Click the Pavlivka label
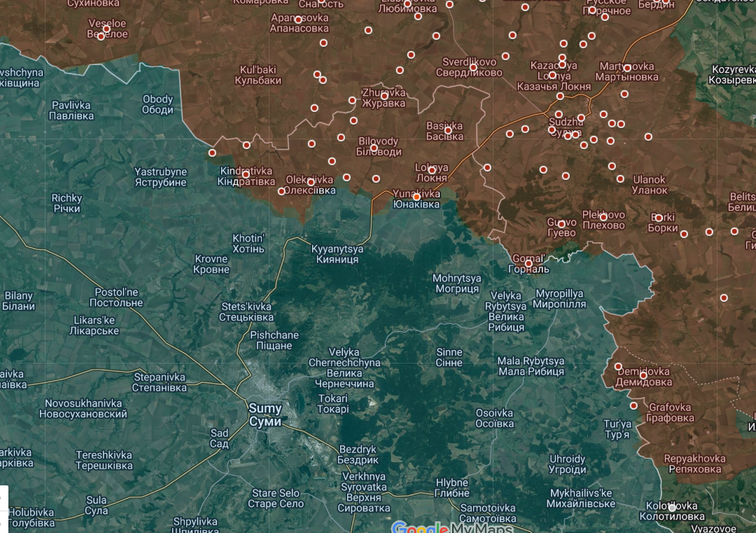 pos(71,111)
